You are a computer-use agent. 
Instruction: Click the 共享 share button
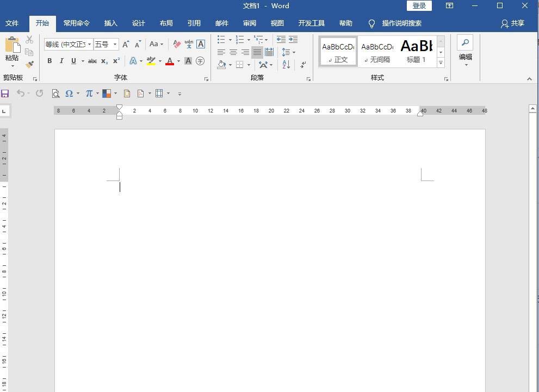[512, 23]
